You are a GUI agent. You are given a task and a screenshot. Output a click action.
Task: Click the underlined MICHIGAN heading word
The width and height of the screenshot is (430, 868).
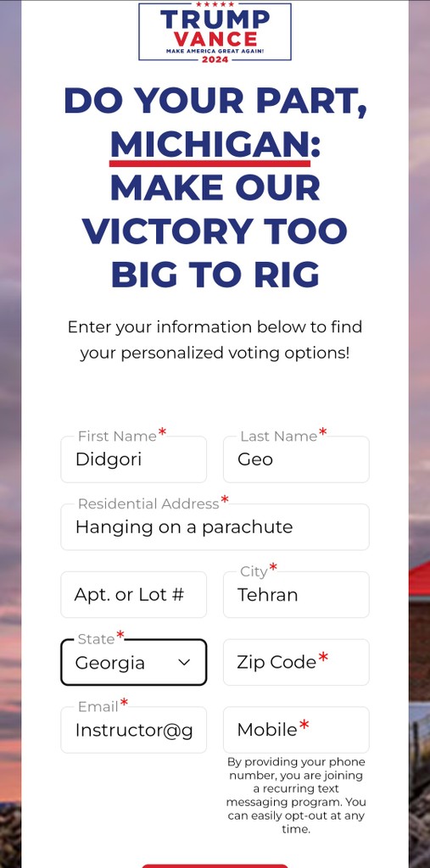coord(209,146)
